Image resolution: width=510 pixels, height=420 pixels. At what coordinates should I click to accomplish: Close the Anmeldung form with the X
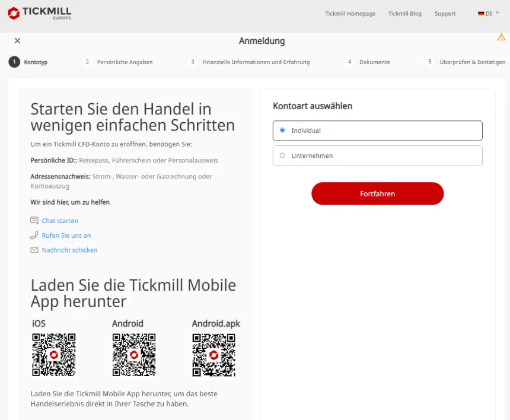17,40
